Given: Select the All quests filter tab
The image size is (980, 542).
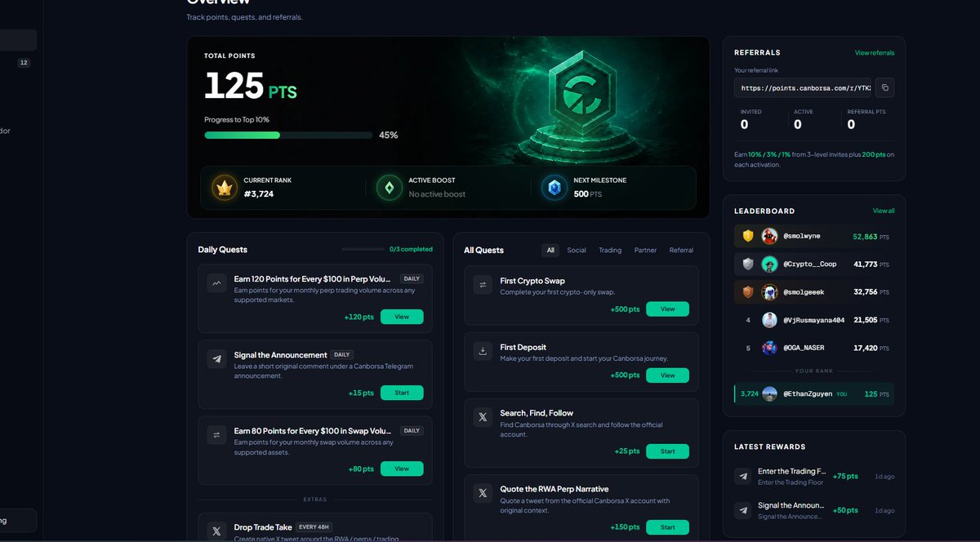Looking at the screenshot, I should coord(550,250).
